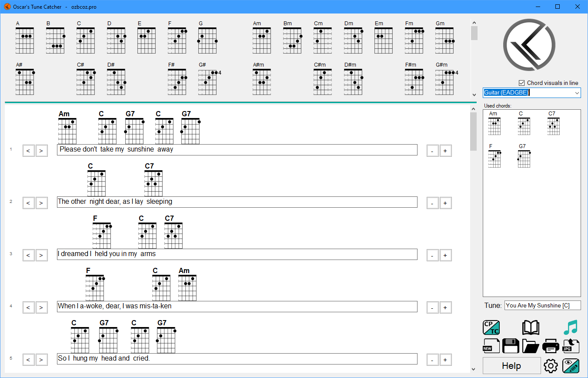588x378 pixels.
Task: Click the F chord above line 3
Action: coord(102,232)
